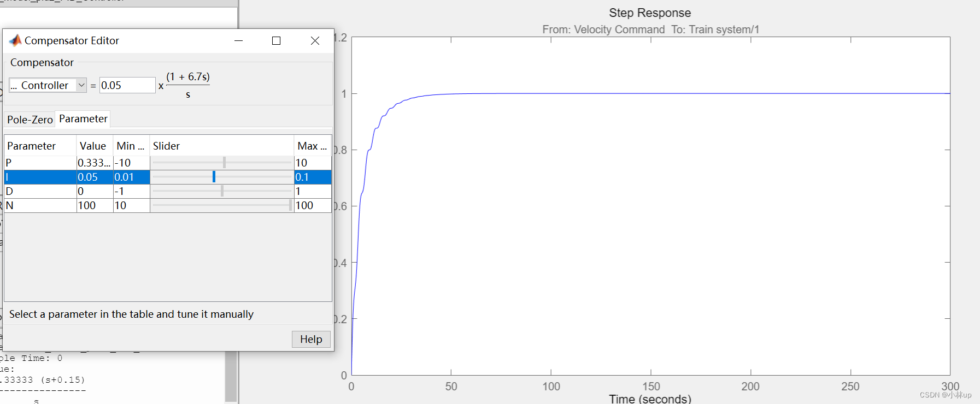Click the Max column header

pos(313,146)
